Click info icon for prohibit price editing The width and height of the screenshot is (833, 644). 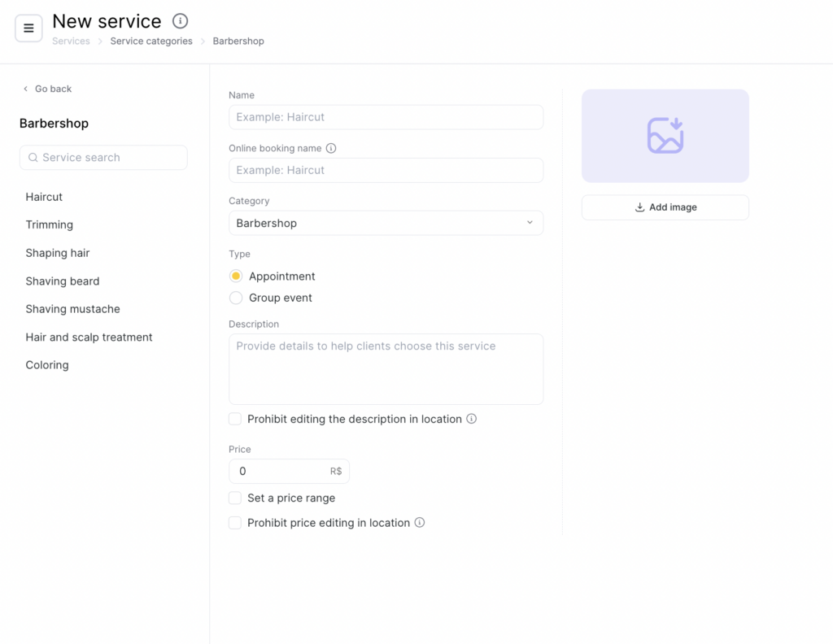tap(420, 523)
